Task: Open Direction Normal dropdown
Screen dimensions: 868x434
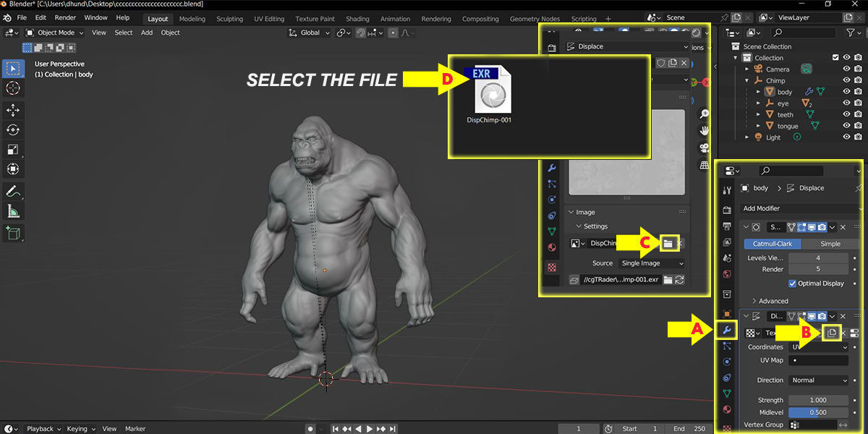Action: point(818,380)
